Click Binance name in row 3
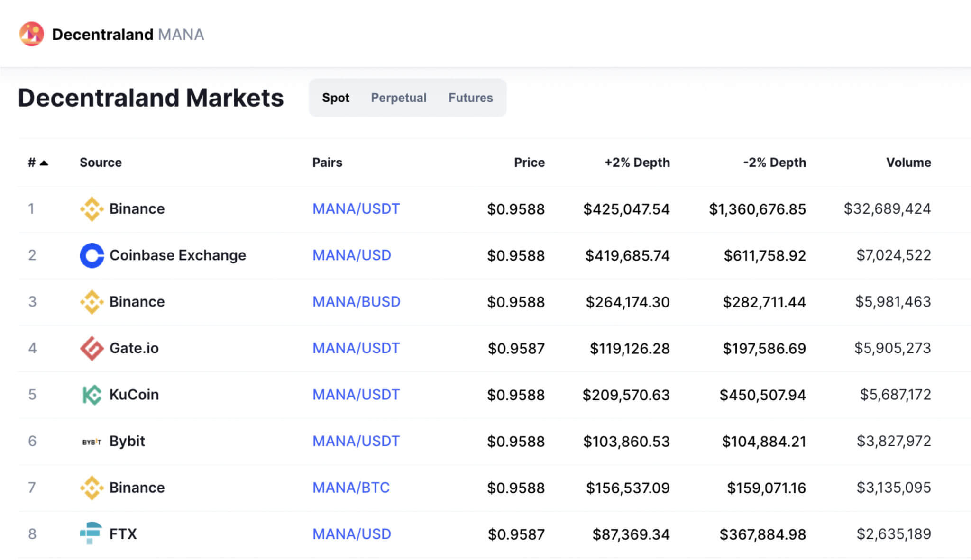This screenshot has height=560, width=971. (137, 302)
